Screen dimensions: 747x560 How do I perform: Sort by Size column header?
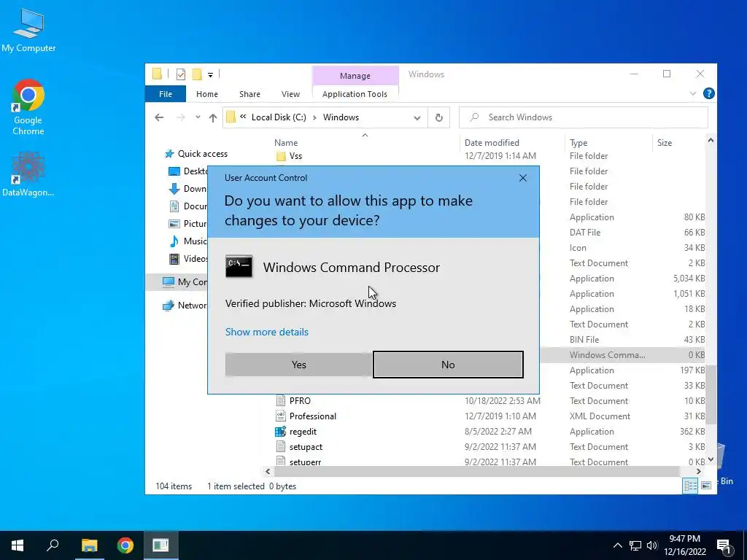[x=665, y=143]
